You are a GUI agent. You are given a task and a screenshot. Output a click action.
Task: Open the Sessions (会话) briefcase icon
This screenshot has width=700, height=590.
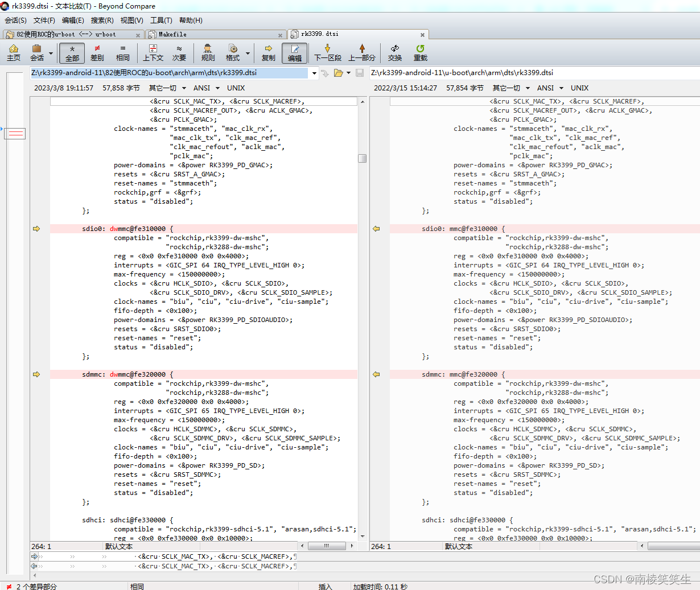coord(37,53)
